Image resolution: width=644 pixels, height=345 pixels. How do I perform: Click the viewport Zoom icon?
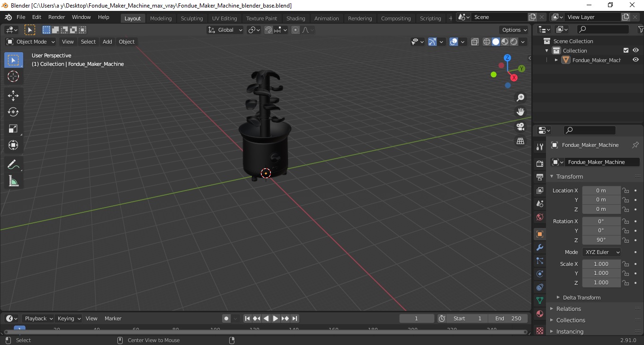pyautogui.click(x=520, y=97)
